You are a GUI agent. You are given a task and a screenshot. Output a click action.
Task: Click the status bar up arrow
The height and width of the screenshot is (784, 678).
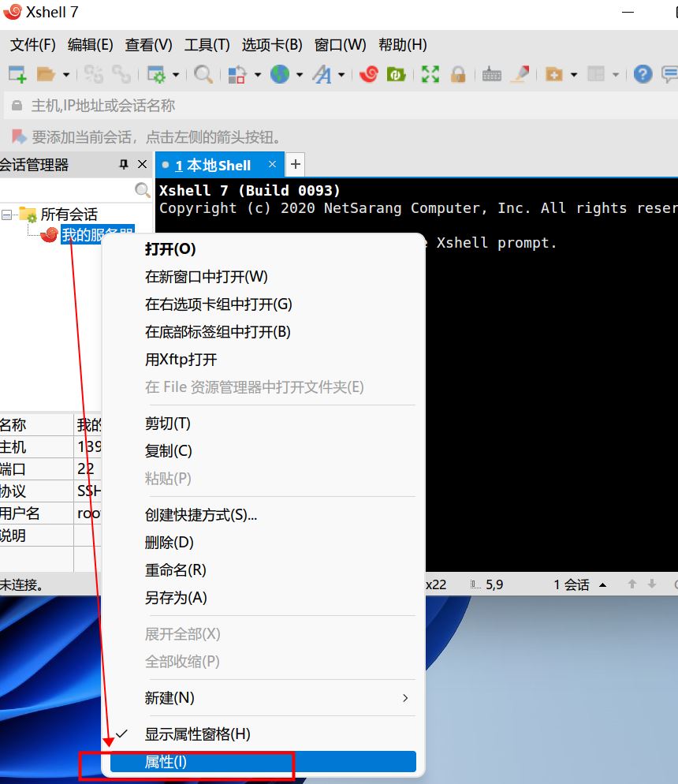tap(632, 584)
